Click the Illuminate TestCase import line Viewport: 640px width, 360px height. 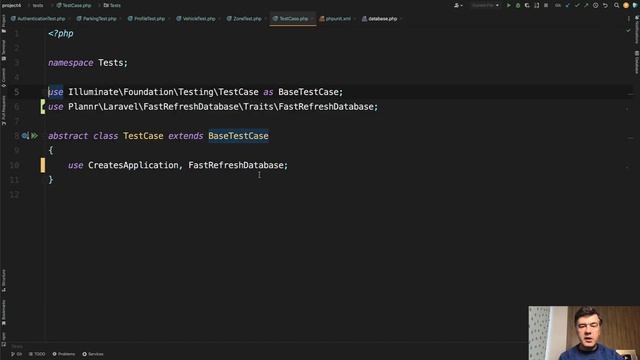pos(196,92)
